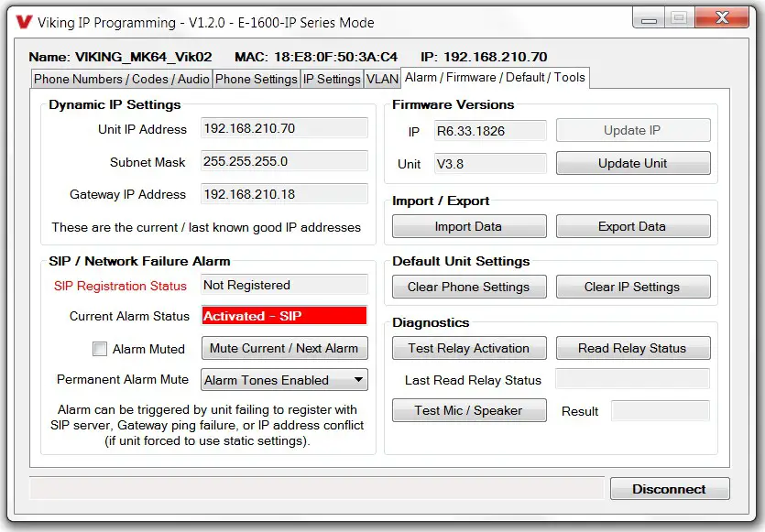Click the Subnet Mask field
The height and width of the screenshot is (532, 765).
coord(284,161)
